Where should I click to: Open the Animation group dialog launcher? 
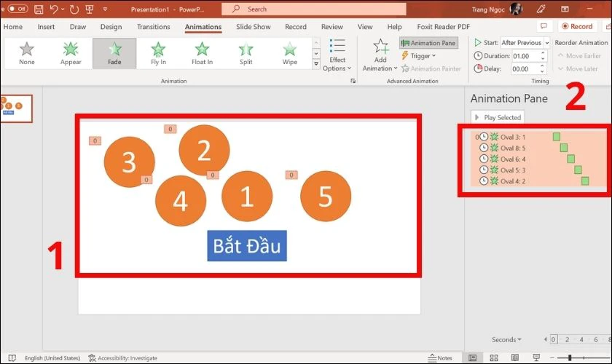353,81
